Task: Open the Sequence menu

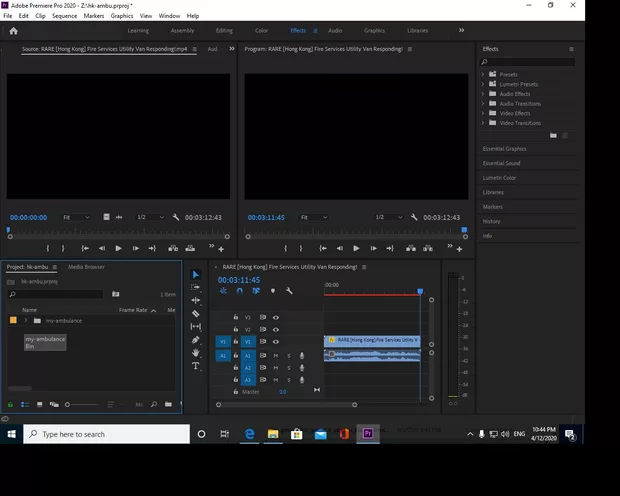Action: (64, 16)
